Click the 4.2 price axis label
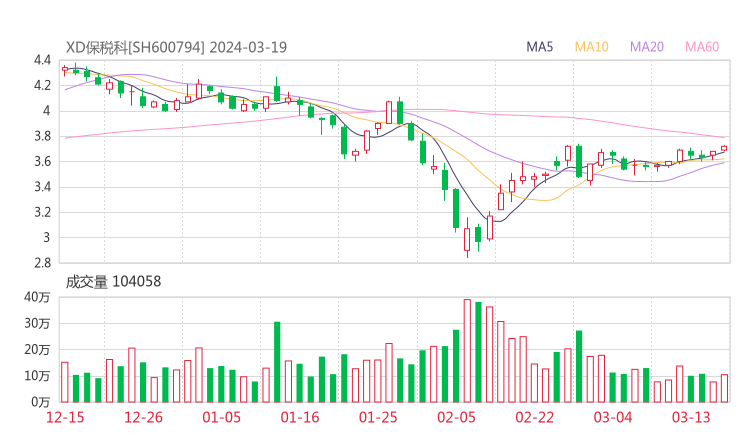Image resolution: width=740 pixels, height=440 pixels. (42, 85)
